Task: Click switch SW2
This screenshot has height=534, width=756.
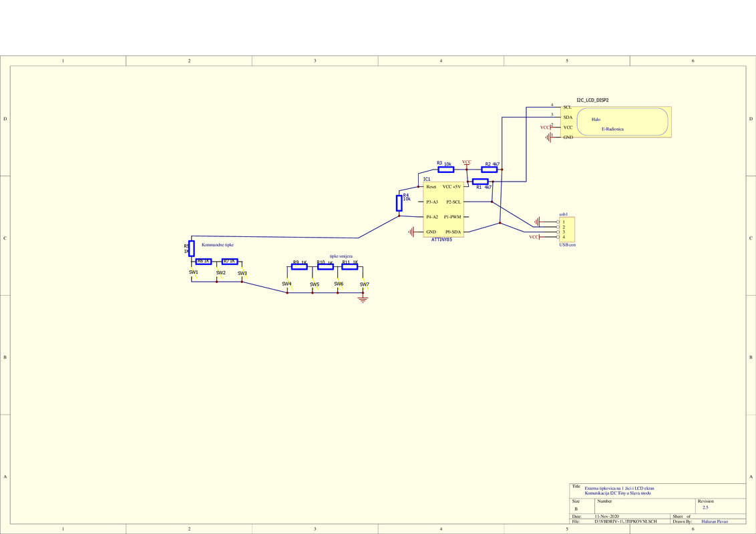Action: pos(220,274)
